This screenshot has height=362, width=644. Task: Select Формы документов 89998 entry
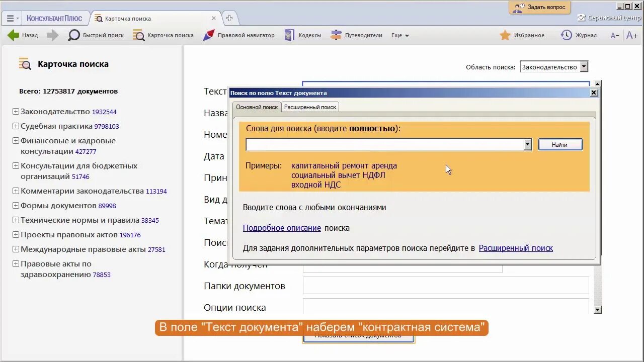[x=68, y=206]
